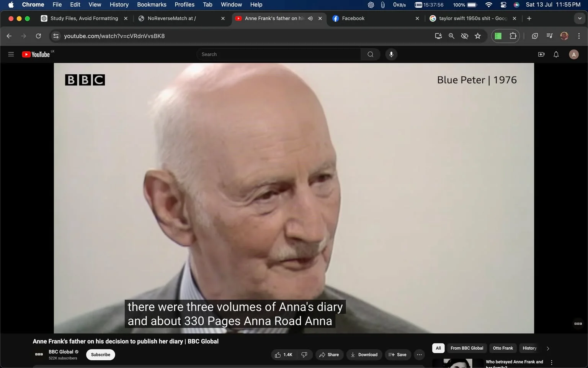This screenshot has width=588, height=368.
Task: Open the Bookmarks menu
Action: (152, 5)
